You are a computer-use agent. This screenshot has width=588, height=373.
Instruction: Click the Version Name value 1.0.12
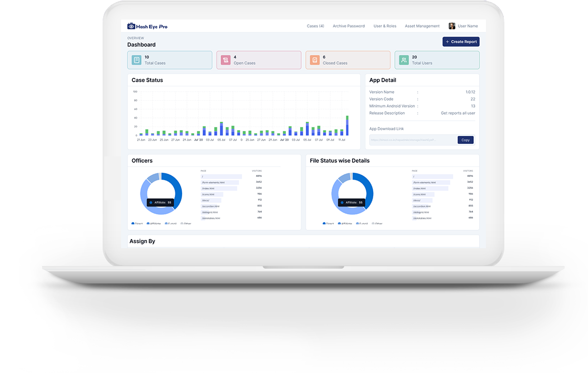pos(470,92)
